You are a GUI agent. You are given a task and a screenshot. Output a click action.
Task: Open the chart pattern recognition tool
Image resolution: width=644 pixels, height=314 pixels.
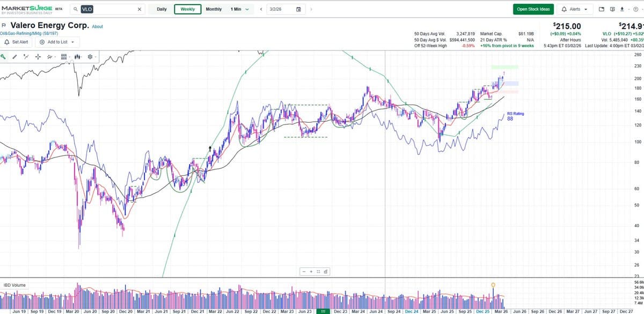tap(50, 56)
